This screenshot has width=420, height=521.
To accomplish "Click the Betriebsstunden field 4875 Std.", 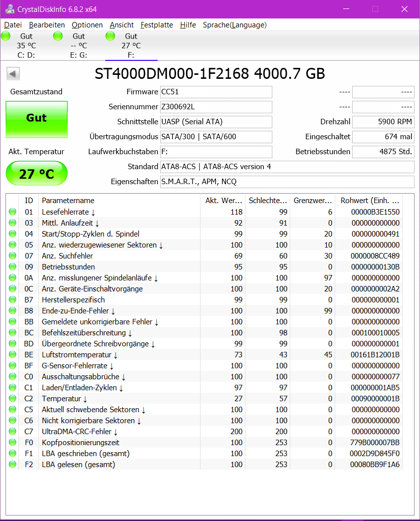I will click(383, 152).
